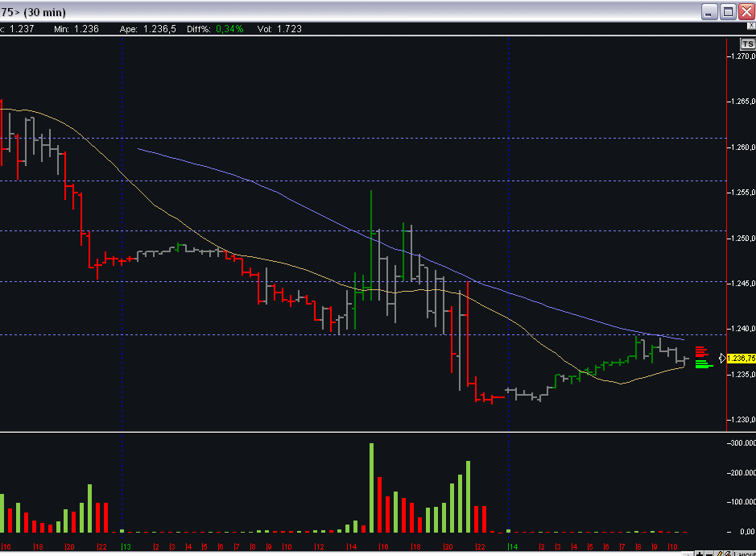The height and width of the screenshot is (556, 756).
Task: Click the (30 min) title text
Action: [x=44, y=13]
